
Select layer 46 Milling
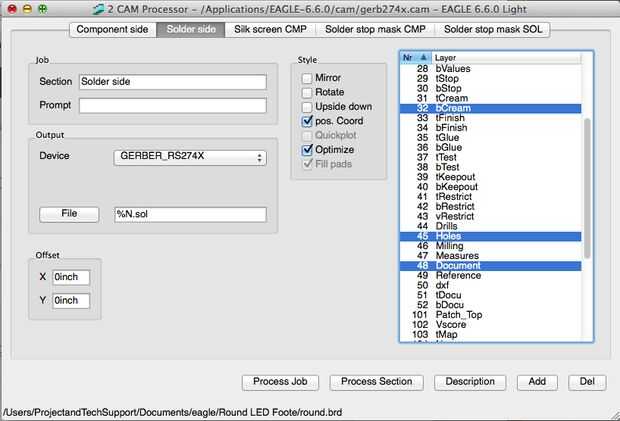[x=491, y=246]
